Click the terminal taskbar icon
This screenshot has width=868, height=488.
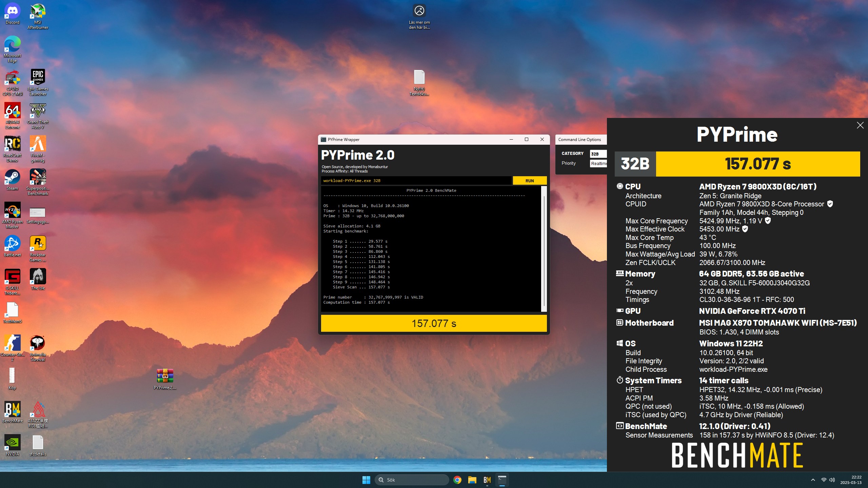[x=502, y=480]
